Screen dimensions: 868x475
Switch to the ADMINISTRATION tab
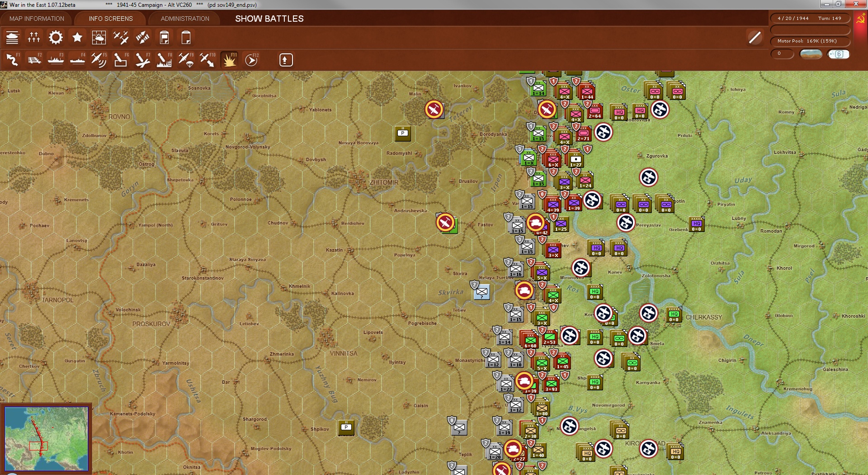click(185, 19)
